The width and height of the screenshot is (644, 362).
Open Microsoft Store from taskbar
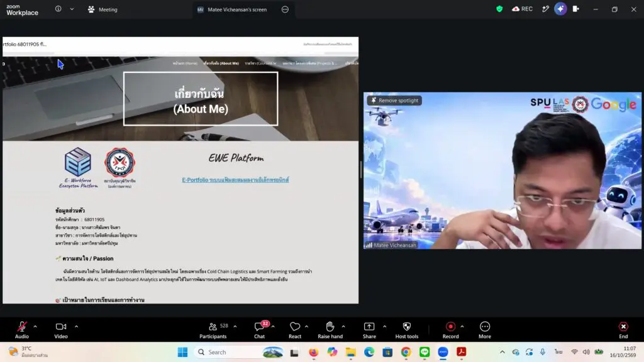click(387, 352)
